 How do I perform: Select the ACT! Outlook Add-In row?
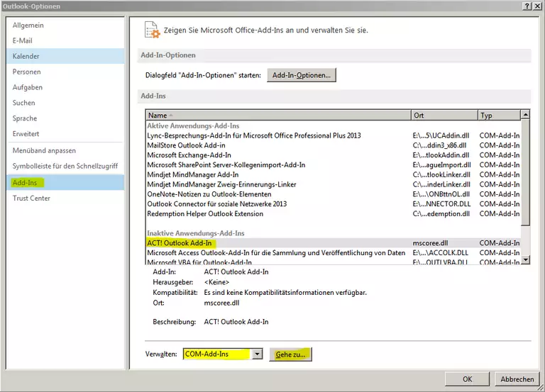point(180,242)
